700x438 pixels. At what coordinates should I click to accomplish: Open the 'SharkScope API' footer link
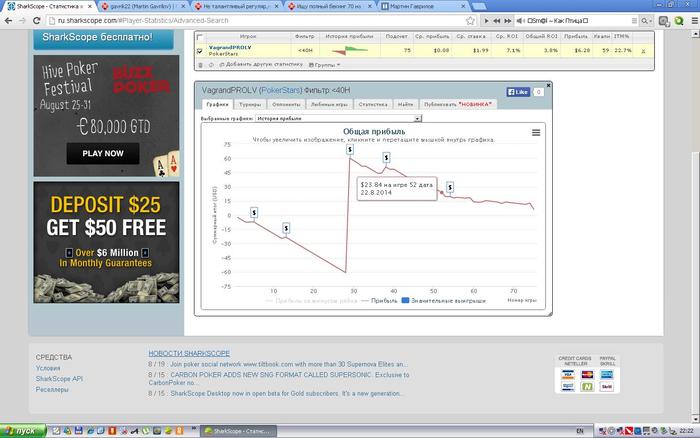[59, 379]
